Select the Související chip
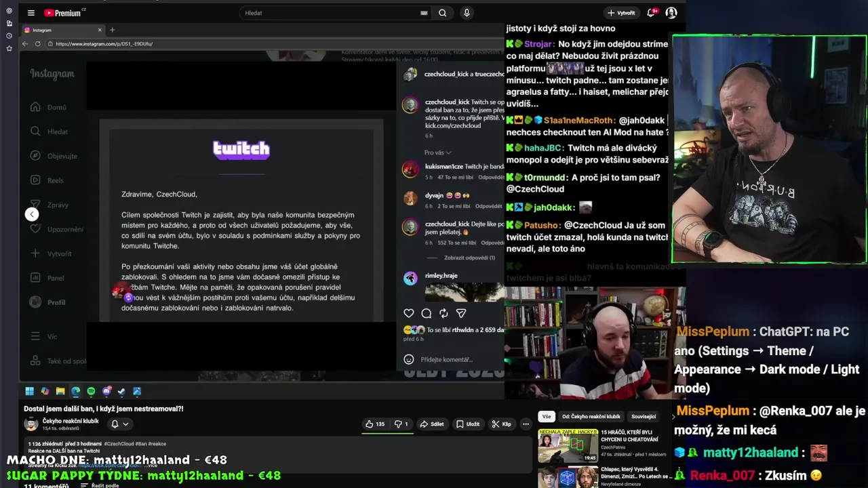Screen dimensions: 868x488 coord(644,417)
